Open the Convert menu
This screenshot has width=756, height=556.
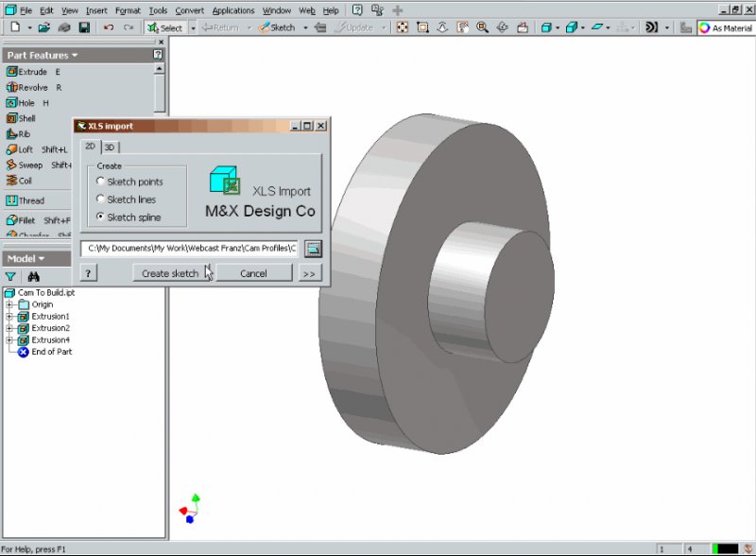click(189, 10)
